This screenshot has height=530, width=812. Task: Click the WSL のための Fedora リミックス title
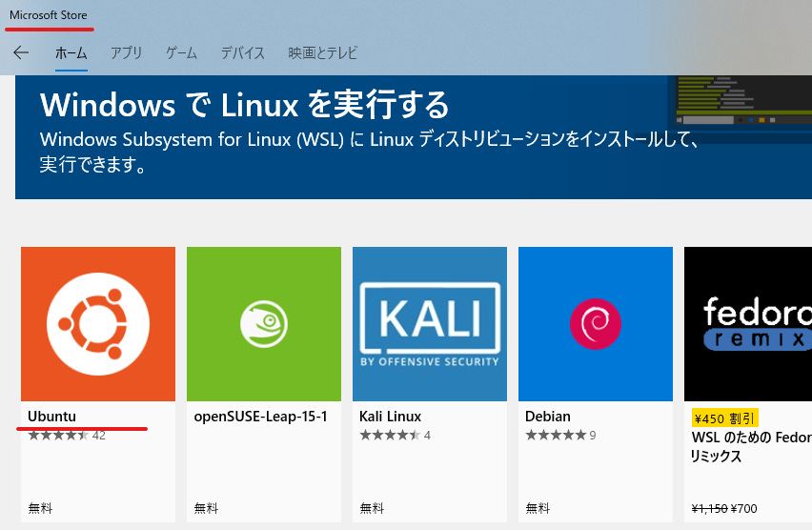(751, 446)
